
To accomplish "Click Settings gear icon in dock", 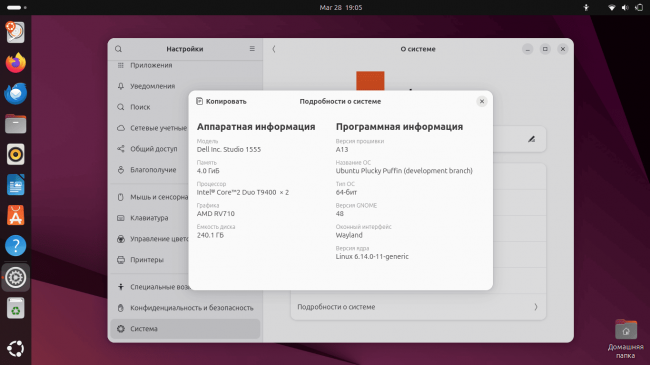I will pos(15,277).
